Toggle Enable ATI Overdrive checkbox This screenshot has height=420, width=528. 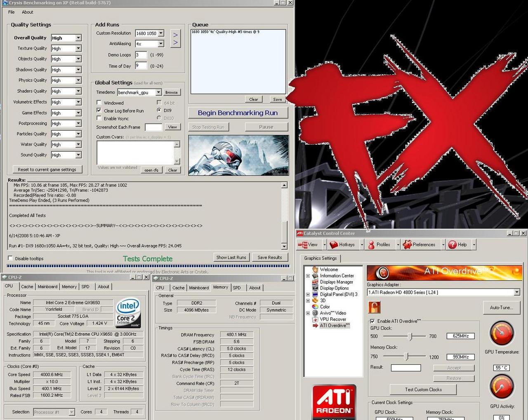[x=372, y=321]
